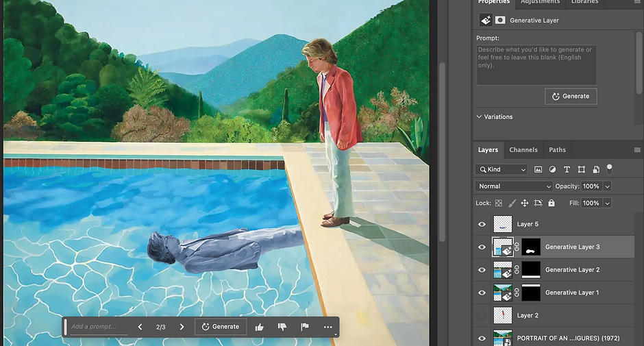Filter layers by adjustment layers icon

pyautogui.click(x=552, y=169)
